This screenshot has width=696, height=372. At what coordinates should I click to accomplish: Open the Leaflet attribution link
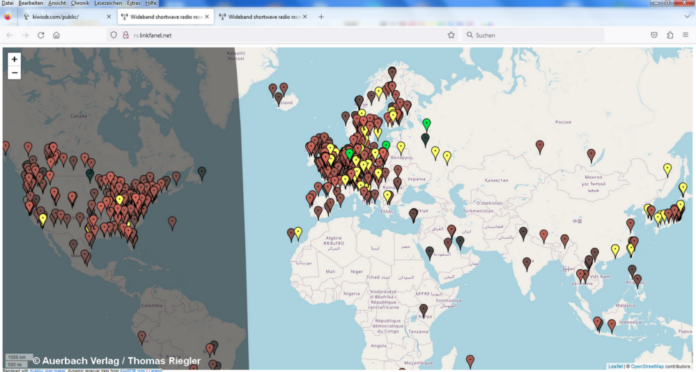point(615,367)
